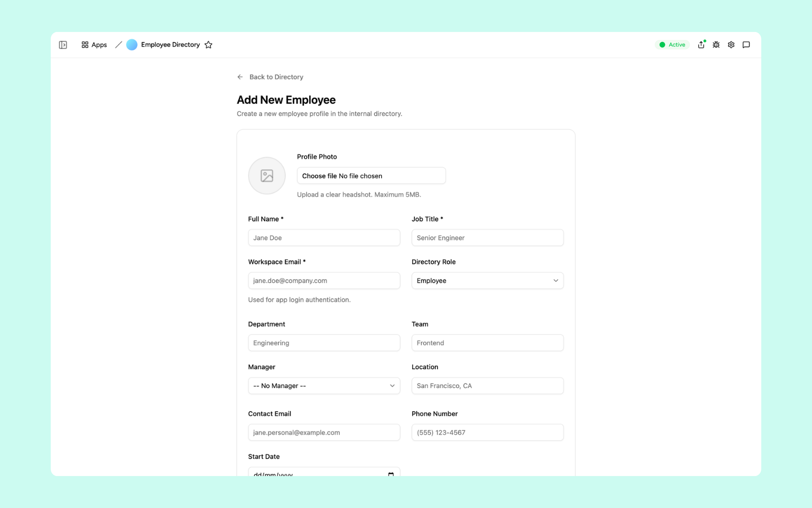Click the 'Add New Employee' heading
The width and height of the screenshot is (812, 508).
click(286, 100)
